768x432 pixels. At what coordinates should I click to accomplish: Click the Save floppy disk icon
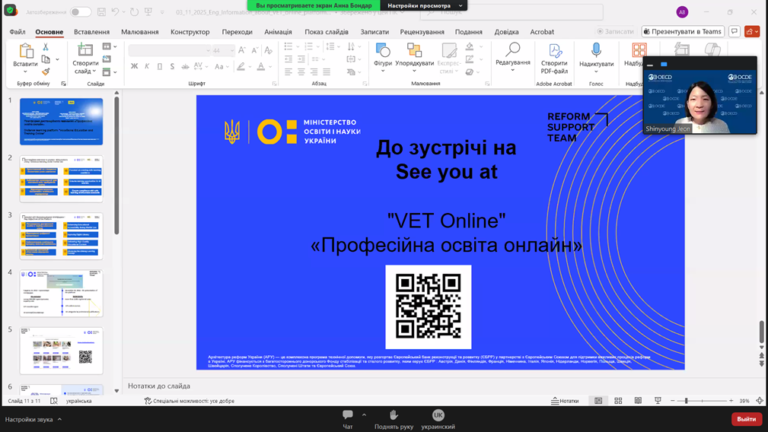(101, 12)
